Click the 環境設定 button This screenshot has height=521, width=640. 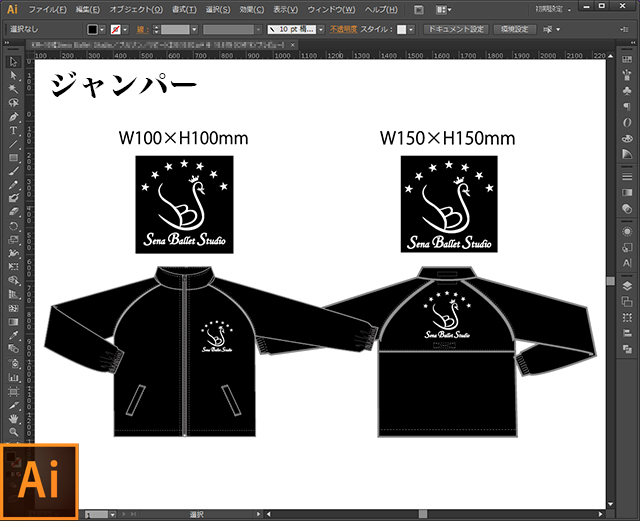515,29
